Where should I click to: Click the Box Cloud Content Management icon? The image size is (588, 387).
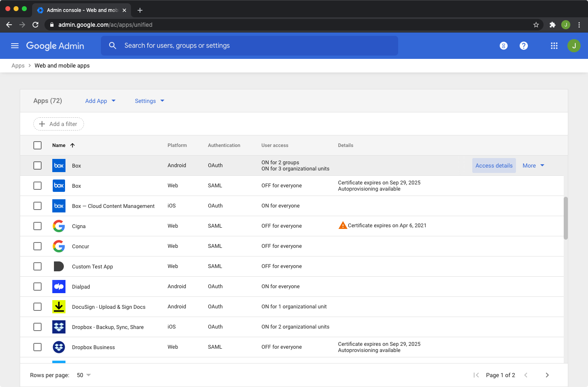[59, 206]
